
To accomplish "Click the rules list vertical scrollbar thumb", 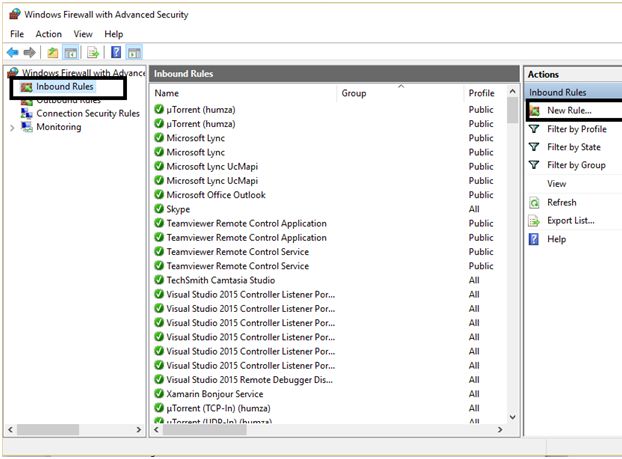I will point(513,111).
